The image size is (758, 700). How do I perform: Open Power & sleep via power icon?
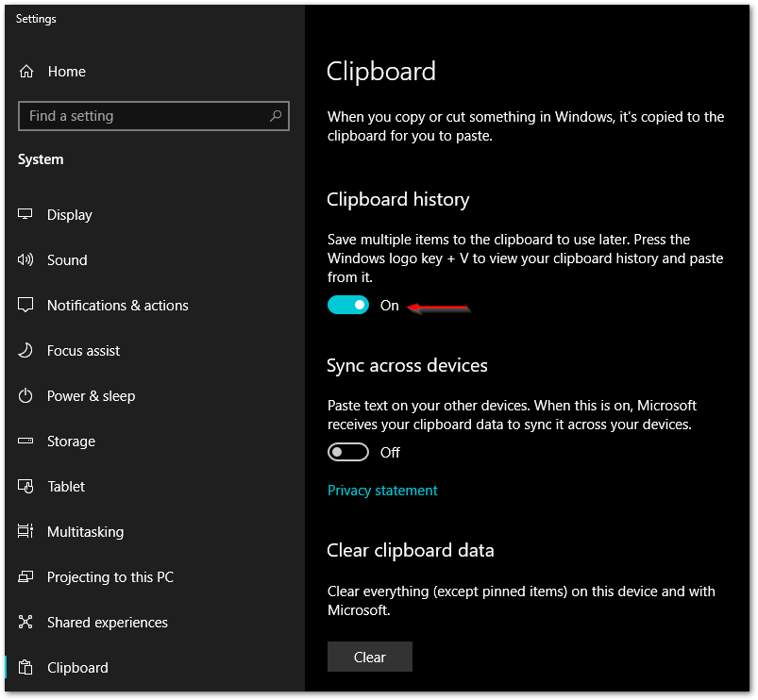tap(25, 395)
